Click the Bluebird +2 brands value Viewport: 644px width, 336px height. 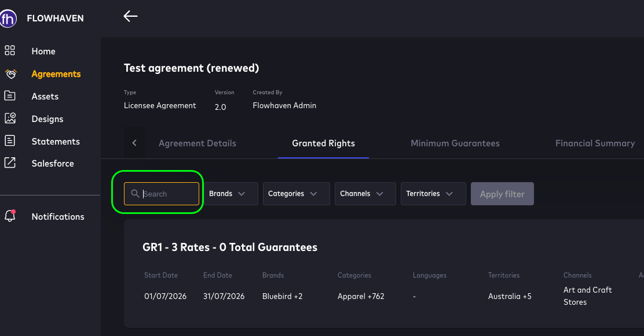pos(283,296)
